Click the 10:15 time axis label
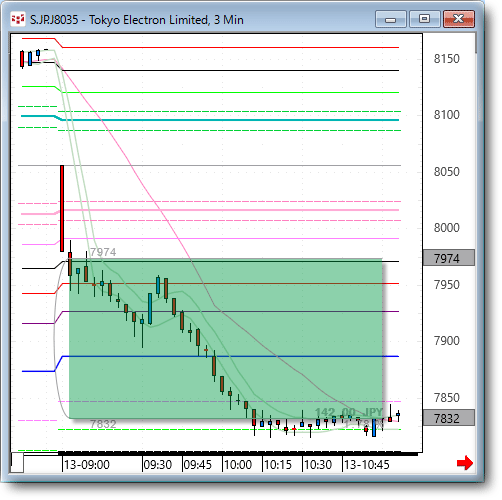 coord(278,465)
